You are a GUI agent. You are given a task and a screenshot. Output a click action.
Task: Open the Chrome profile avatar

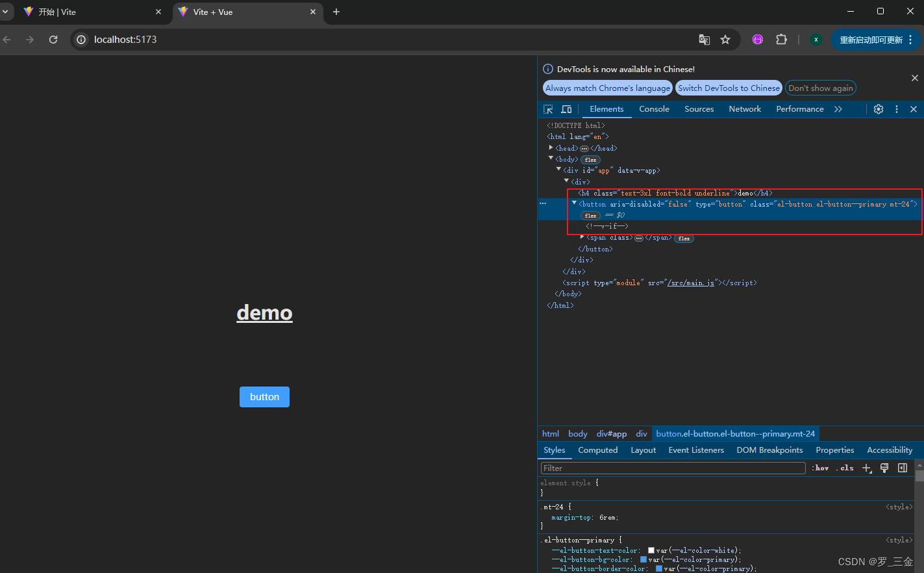point(816,40)
